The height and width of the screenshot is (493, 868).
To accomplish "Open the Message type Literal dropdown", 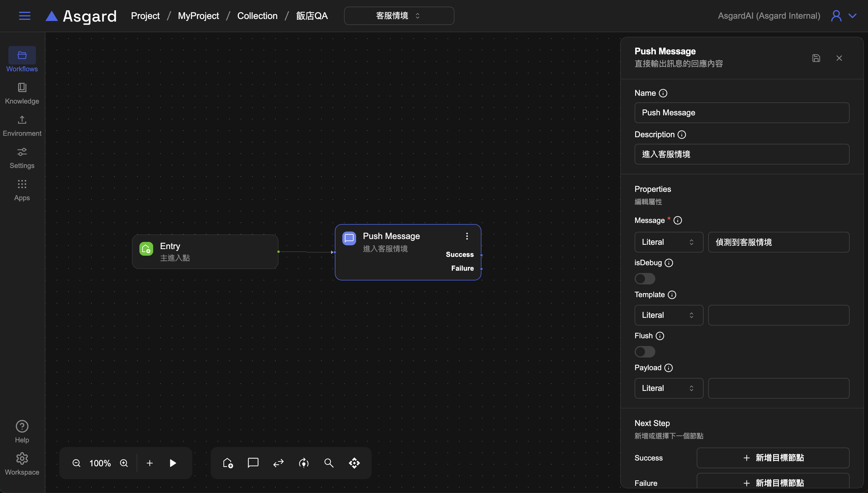I will pyautogui.click(x=669, y=242).
